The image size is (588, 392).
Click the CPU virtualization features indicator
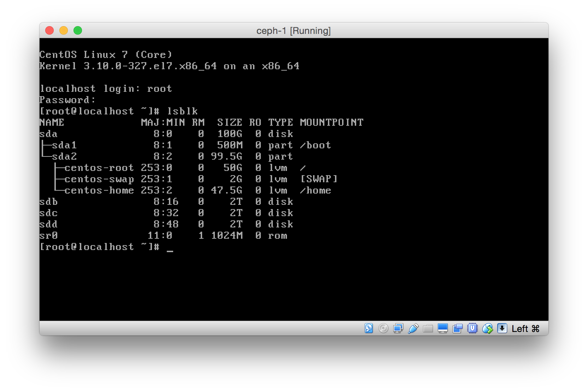pyautogui.click(x=472, y=328)
